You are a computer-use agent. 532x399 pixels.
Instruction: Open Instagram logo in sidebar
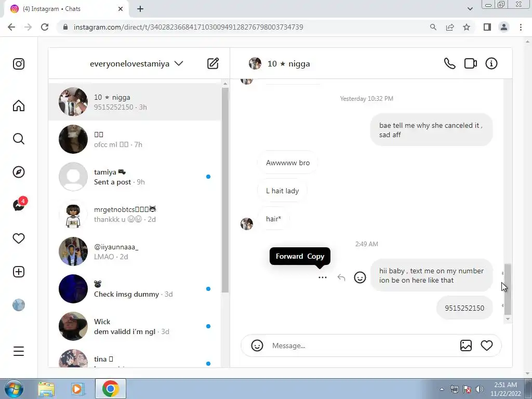point(19,64)
